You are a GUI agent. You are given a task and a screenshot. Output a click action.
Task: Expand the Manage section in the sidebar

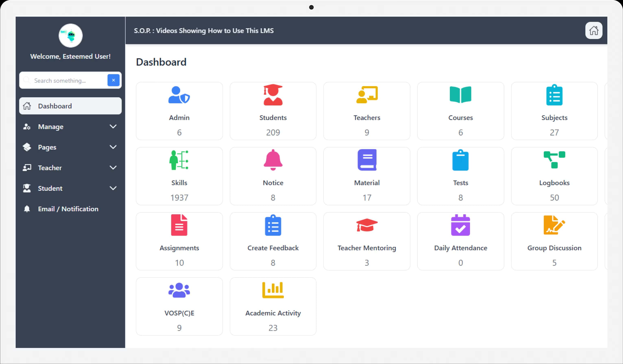click(70, 127)
